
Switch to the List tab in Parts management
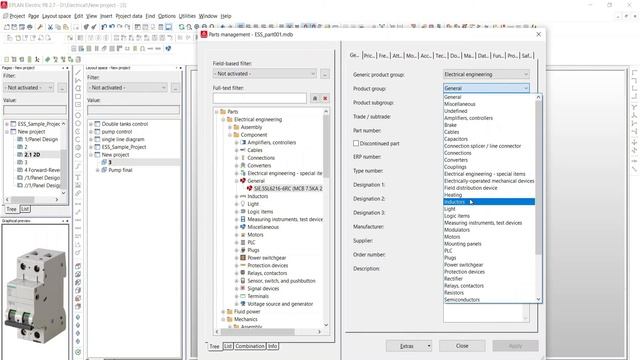pos(228,346)
